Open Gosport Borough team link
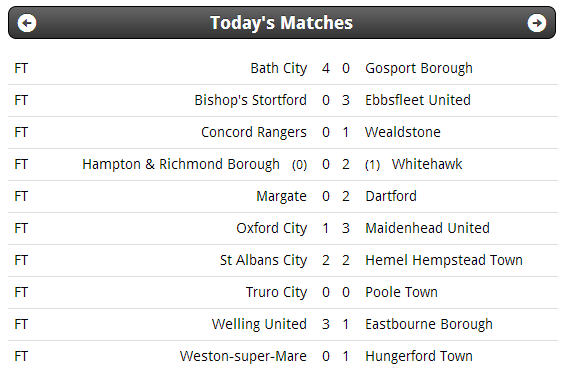This screenshot has width=565, height=377. coord(419,68)
